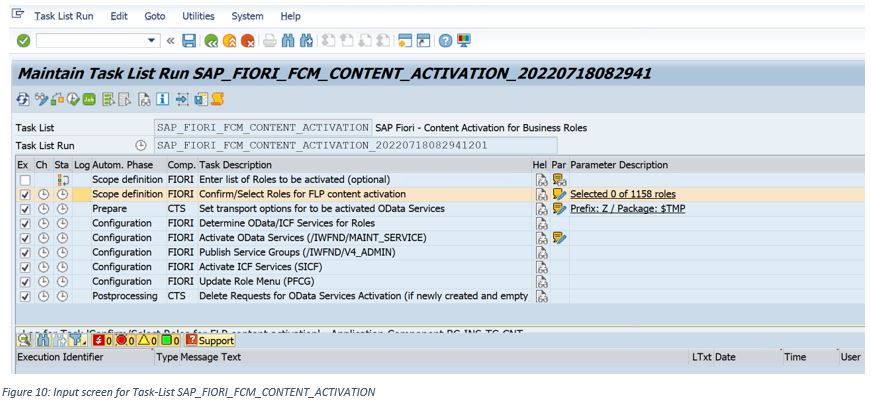Open the Task List Run menu
The width and height of the screenshot is (871, 406).
(x=64, y=16)
